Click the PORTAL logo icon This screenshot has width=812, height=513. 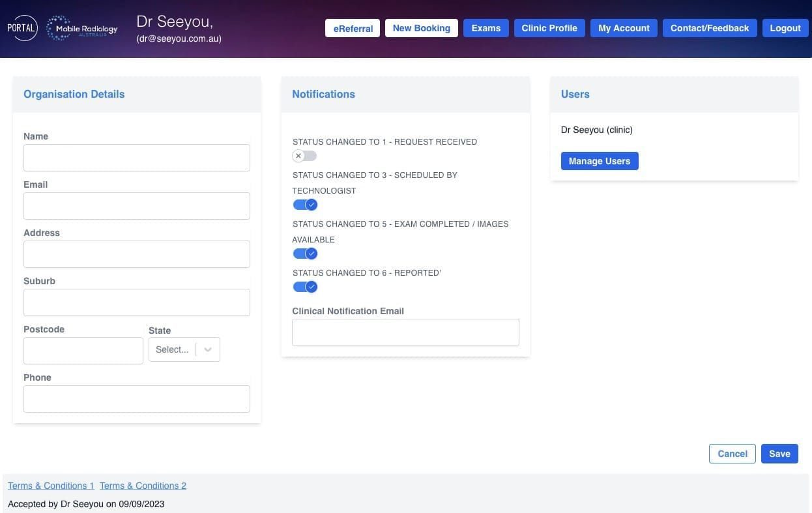[x=22, y=28]
